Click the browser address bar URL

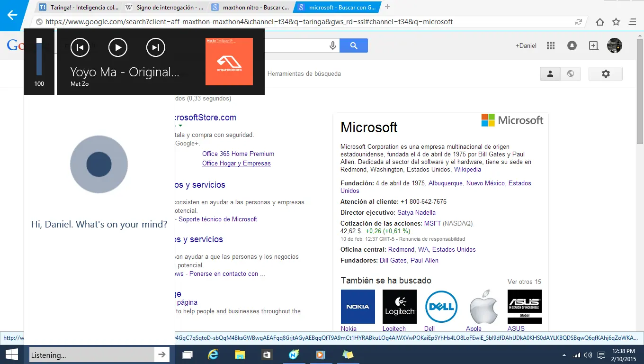pyautogui.click(x=249, y=22)
